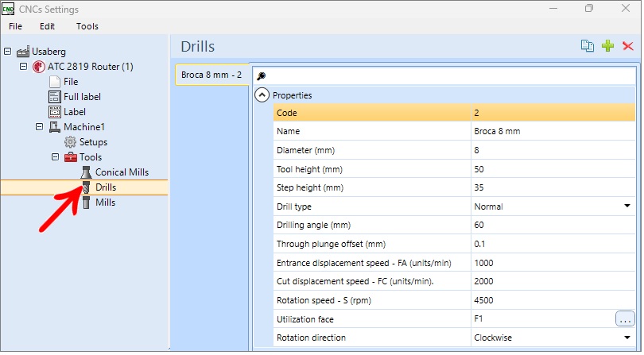This screenshot has width=644, height=355.
Task: Click the Rotation speed value 4500
Action: click(553, 300)
